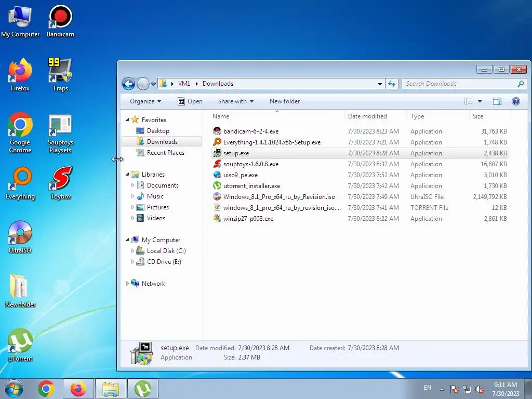532x399 pixels.
Task: Sort by the Size column header
Action: [x=489, y=116]
